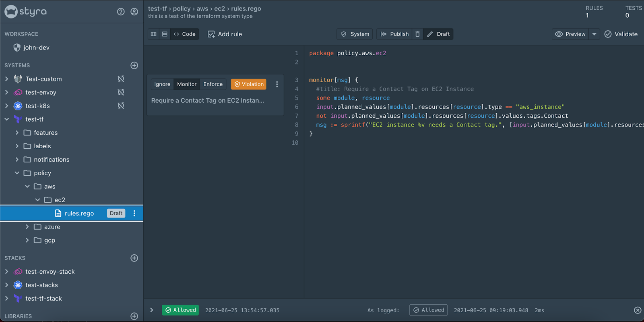The image size is (644, 322).
Task: Expand the test-k8s system
Action: [x=6, y=106]
